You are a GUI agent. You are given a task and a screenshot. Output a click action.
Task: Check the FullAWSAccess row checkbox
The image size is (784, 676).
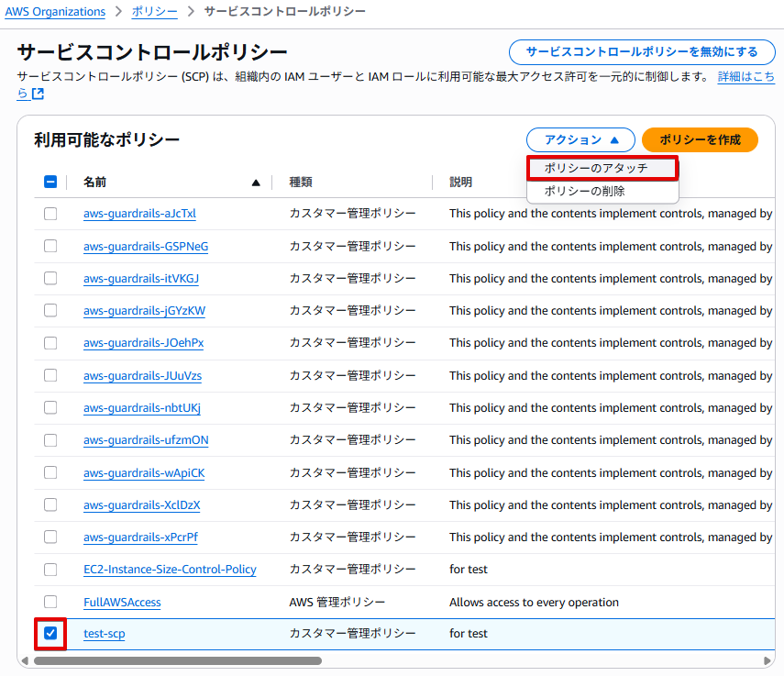(x=50, y=602)
